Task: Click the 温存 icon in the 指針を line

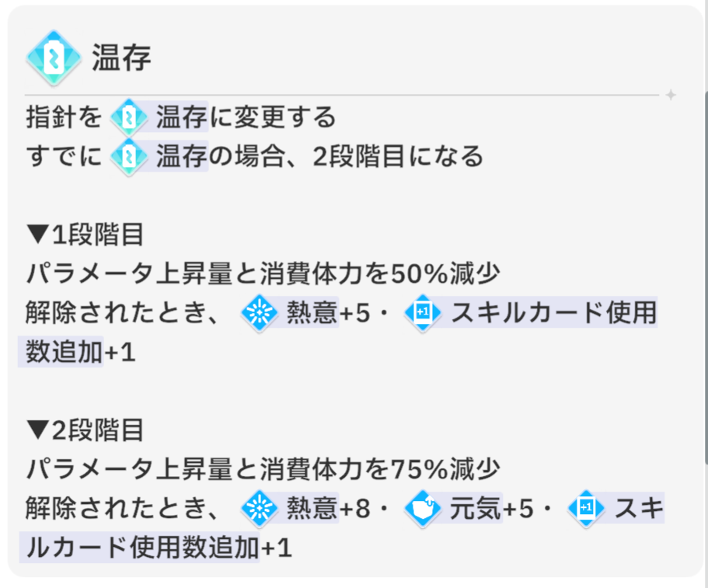Action: [129, 118]
